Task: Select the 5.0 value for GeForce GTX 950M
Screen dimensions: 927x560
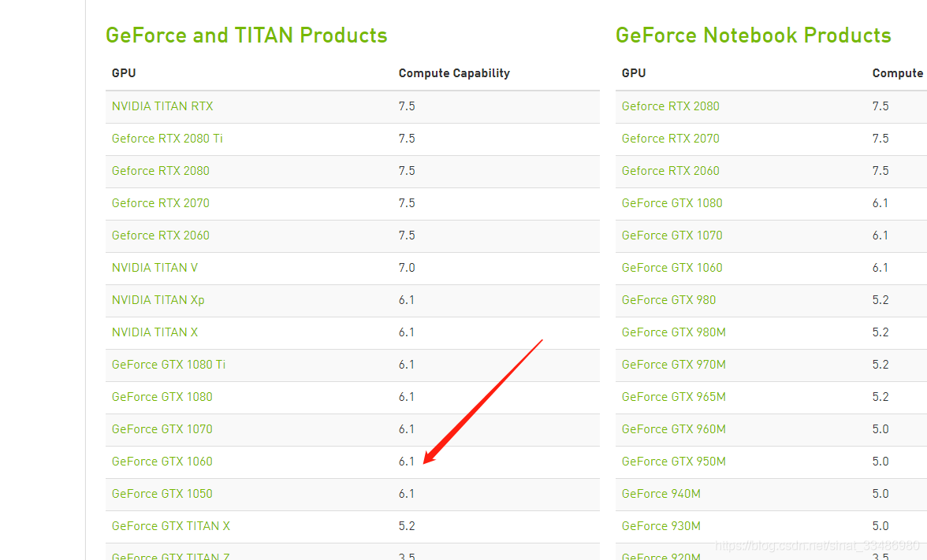Action: (x=880, y=462)
